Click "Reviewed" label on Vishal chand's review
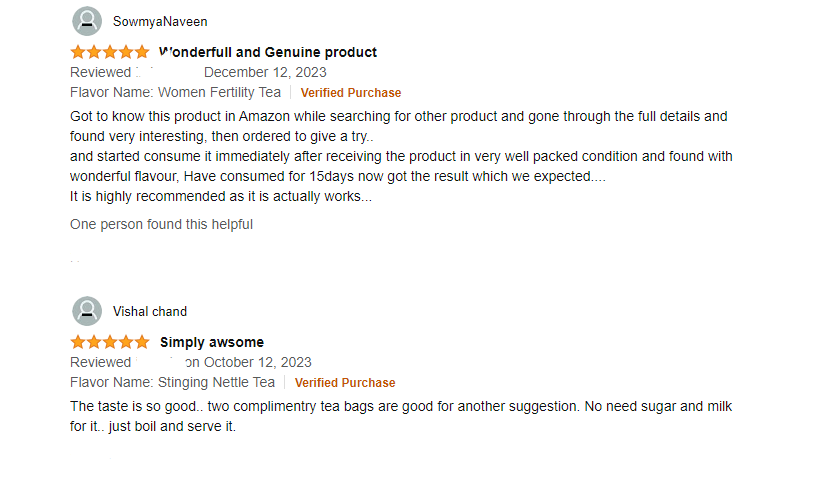 coord(100,362)
